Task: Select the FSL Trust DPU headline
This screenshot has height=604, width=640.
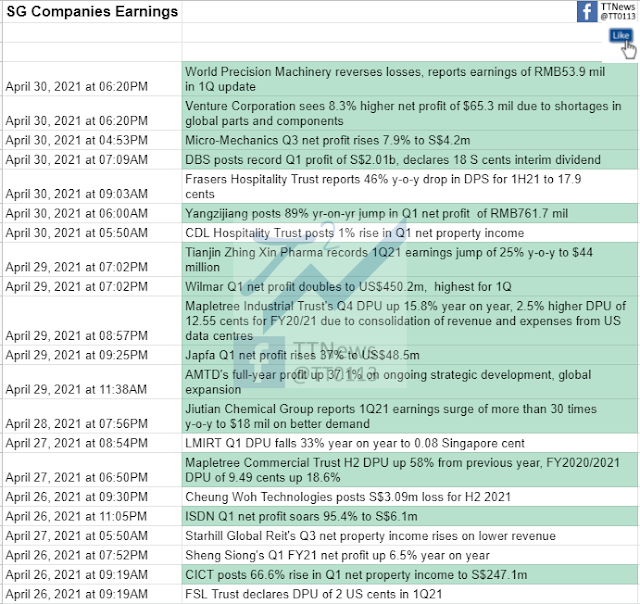Action: [x=409, y=594]
